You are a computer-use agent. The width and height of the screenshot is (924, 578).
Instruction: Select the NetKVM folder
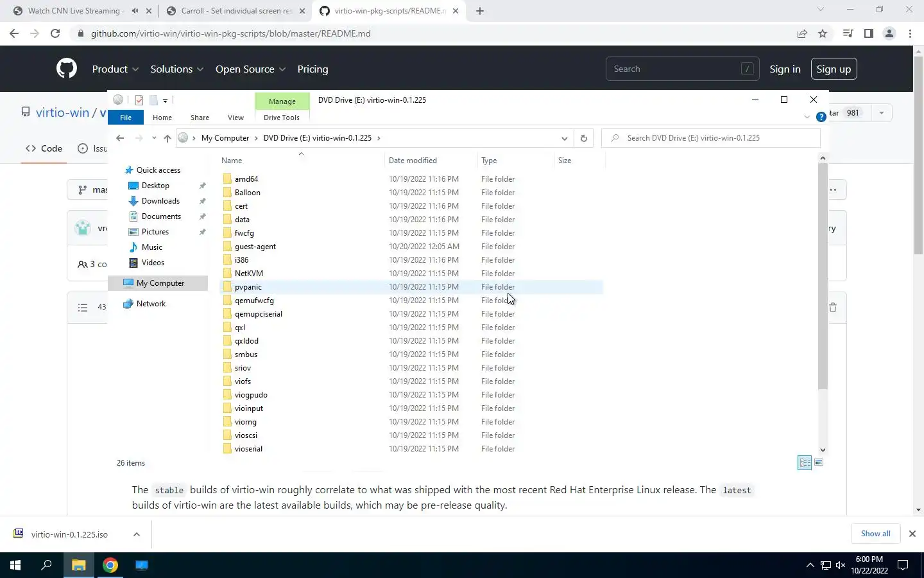[x=249, y=274]
